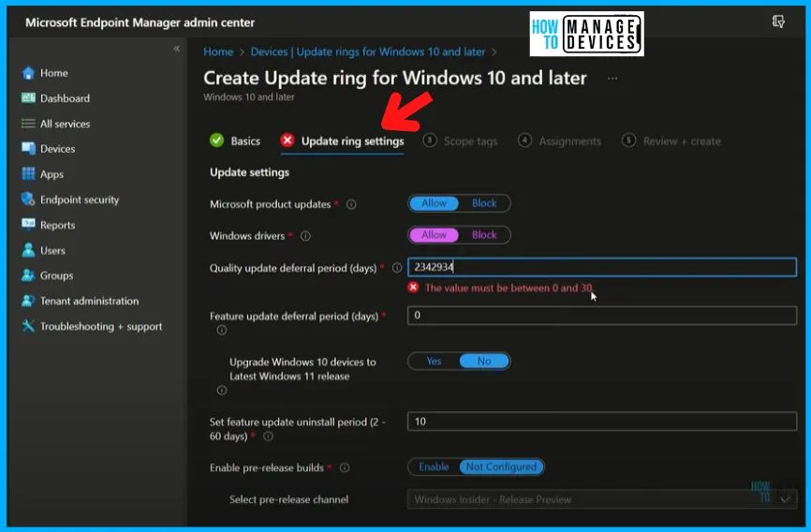Open Devices in the sidebar

[x=57, y=149]
